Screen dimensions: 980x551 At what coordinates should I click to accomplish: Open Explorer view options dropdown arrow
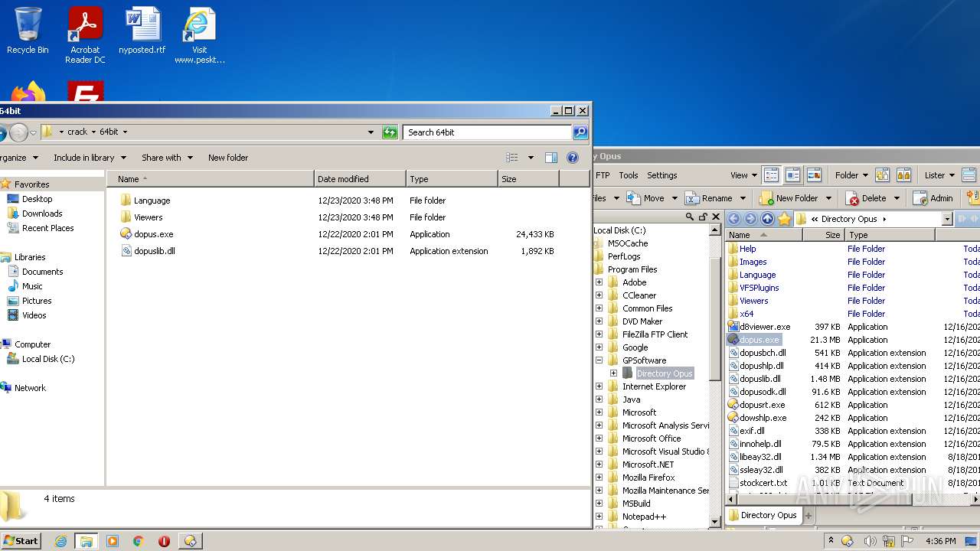pos(531,158)
